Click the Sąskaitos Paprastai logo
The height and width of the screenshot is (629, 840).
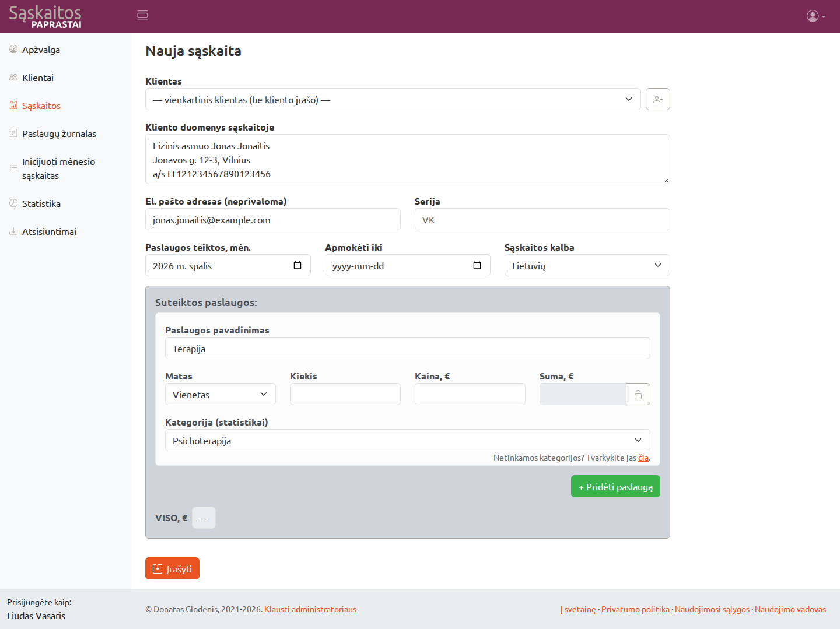pyautogui.click(x=45, y=16)
